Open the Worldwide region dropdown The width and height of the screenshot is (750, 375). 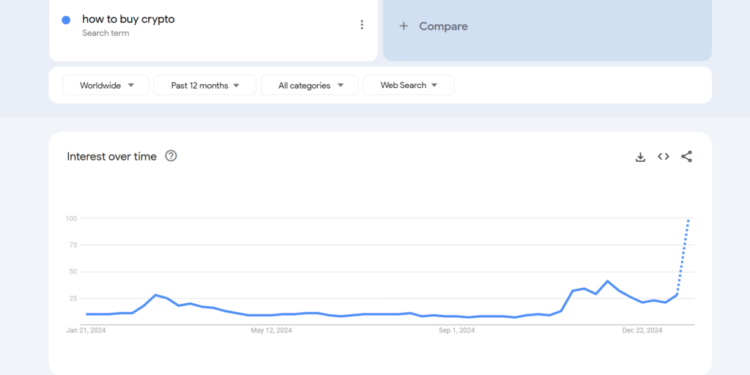[106, 85]
